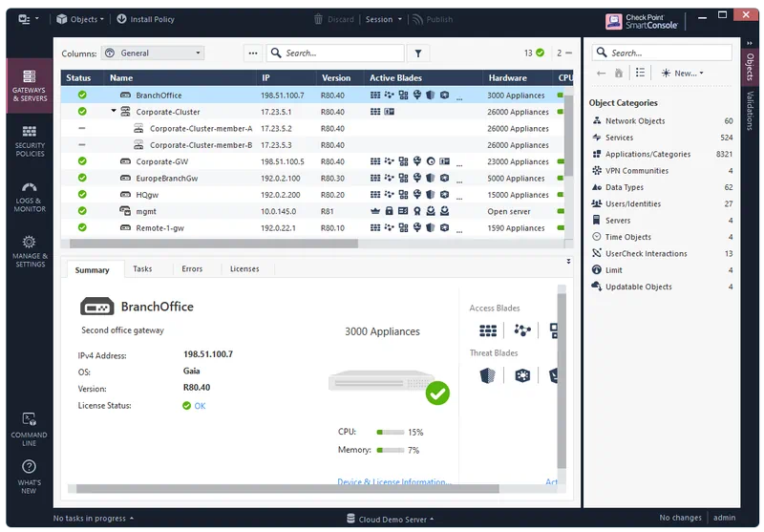Image resolution: width=764 pixels, height=532 pixels.
Task: Click the BranchOffice Memory usage bar
Action: 390,450
